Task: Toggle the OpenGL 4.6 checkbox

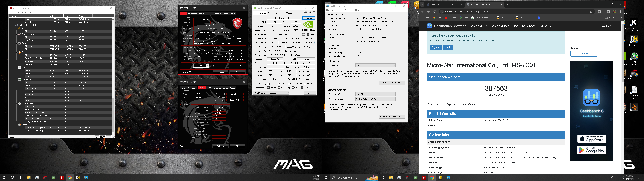Action: (x=302, y=88)
